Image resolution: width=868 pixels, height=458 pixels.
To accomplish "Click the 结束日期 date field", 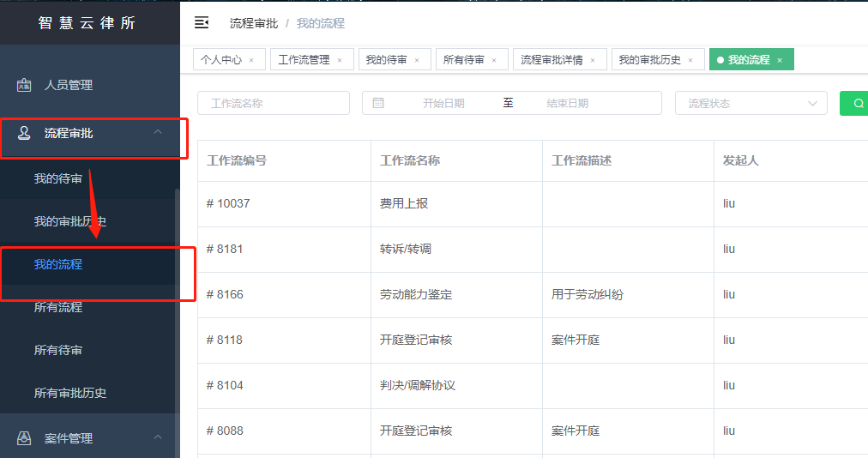I will coord(568,104).
